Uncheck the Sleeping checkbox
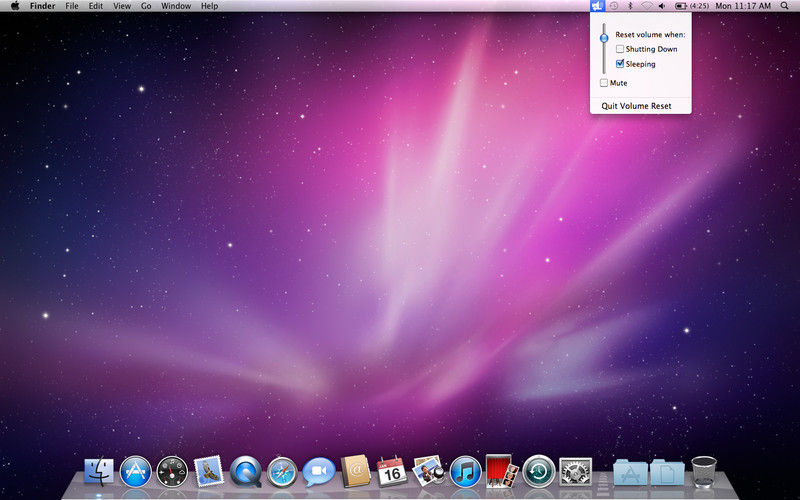Viewport: 800px width, 500px height. point(620,64)
